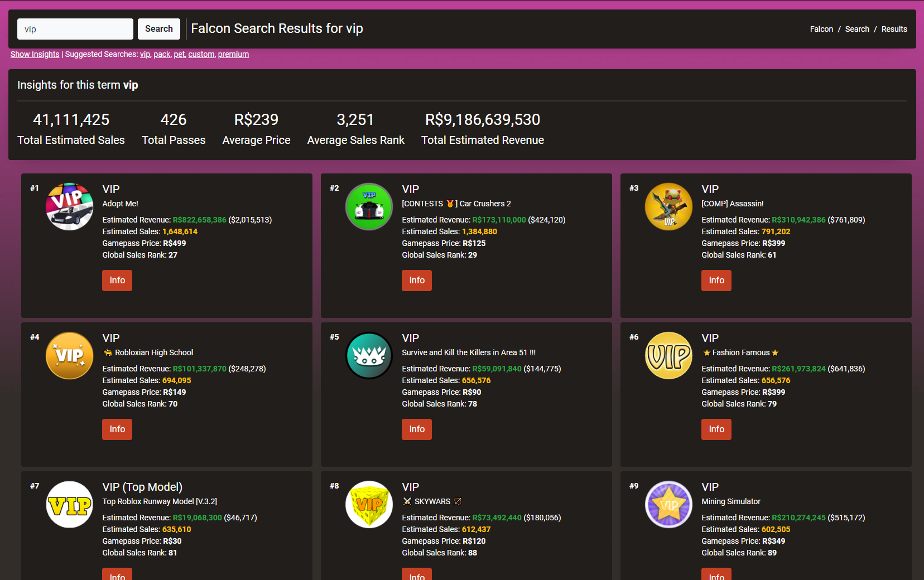This screenshot has height=580, width=924.
Task: Open Info for Top Model VIP
Action: (x=117, y=574)
